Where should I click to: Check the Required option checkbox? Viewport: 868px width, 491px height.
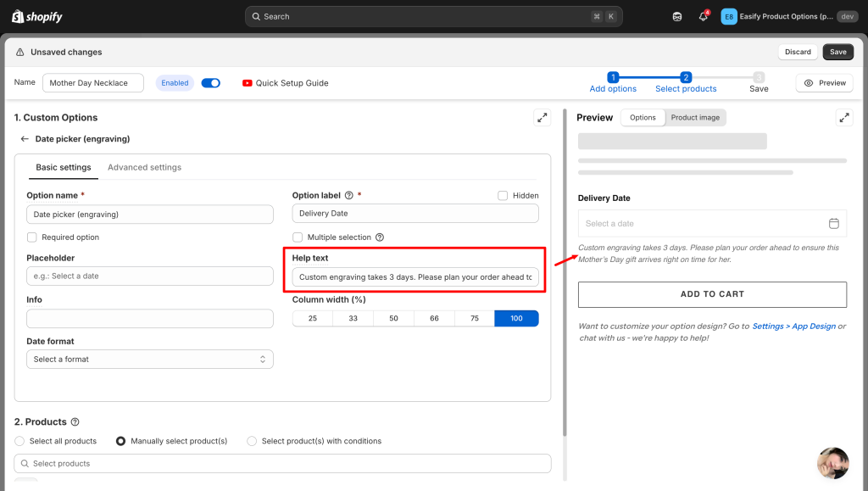(x=32, y=237)
